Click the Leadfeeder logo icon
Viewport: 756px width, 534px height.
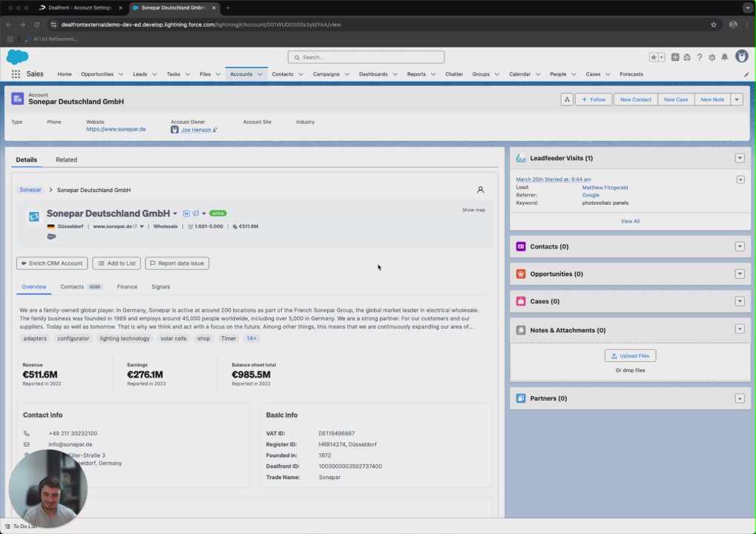point(521,158)
